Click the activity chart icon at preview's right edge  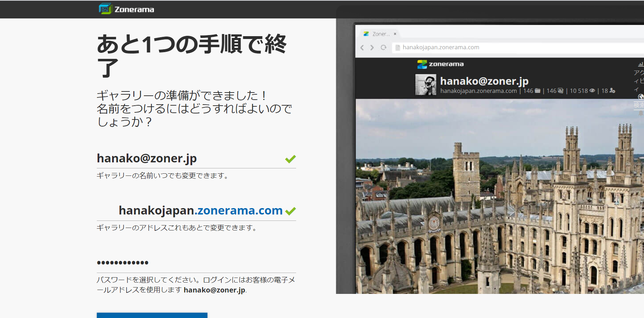tap(640, 65)
